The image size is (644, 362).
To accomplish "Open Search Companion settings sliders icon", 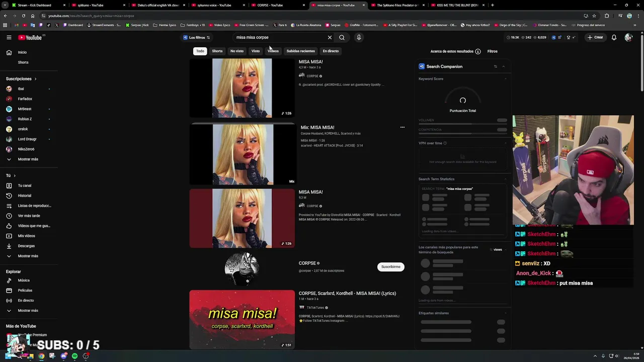I will tap(495, 66).
